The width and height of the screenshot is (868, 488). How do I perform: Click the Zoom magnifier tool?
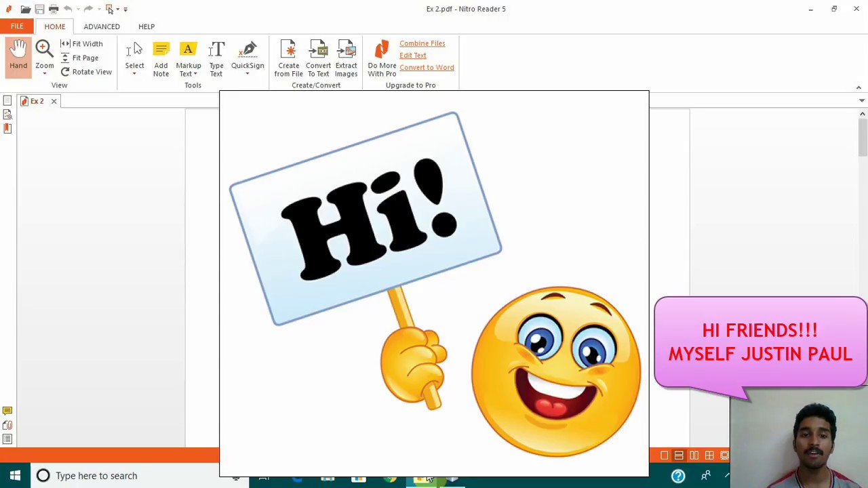coord(44,49)
